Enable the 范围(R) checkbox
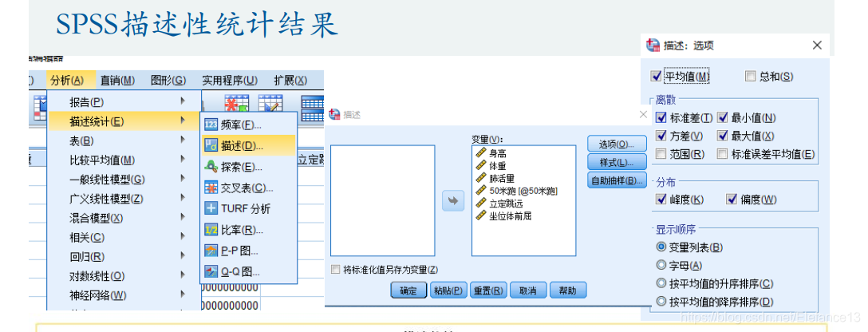This screenshot has width=868, height=332. coord(661,154)
